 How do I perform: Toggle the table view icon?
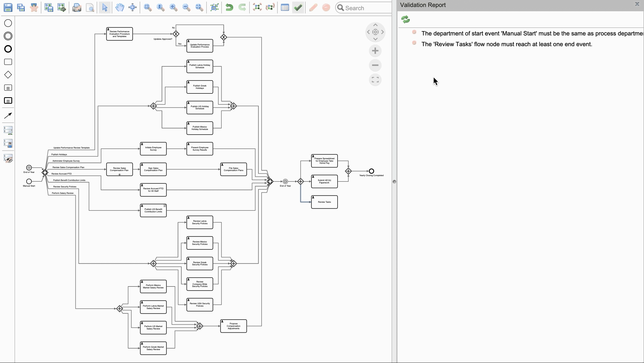285,8
